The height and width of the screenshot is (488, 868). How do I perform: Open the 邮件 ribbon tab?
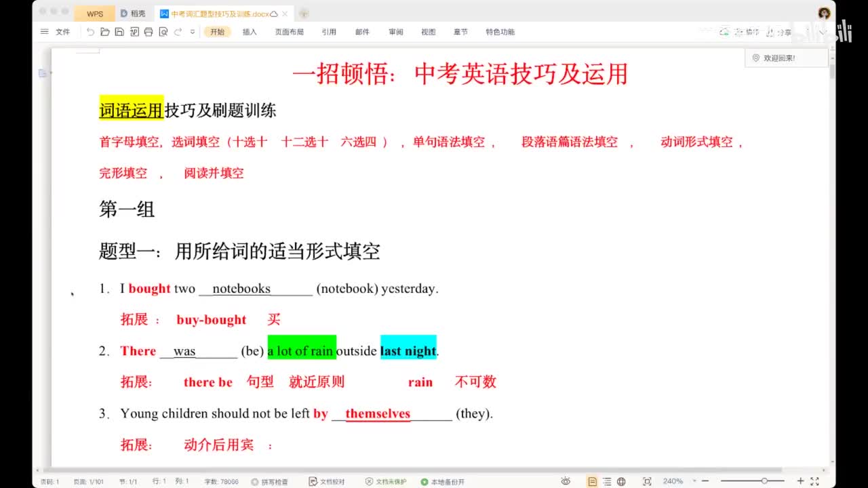(x=362, y=32)
